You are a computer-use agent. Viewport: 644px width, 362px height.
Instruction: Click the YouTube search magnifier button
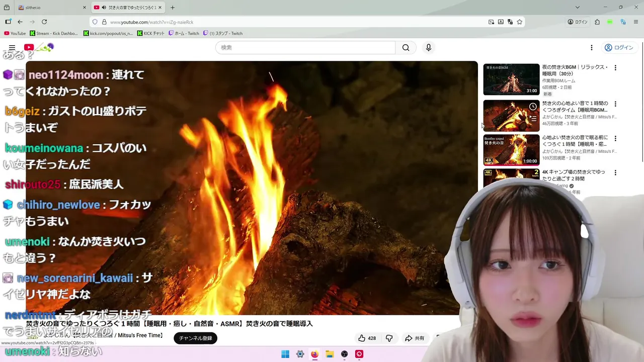[x=406, y=47]
